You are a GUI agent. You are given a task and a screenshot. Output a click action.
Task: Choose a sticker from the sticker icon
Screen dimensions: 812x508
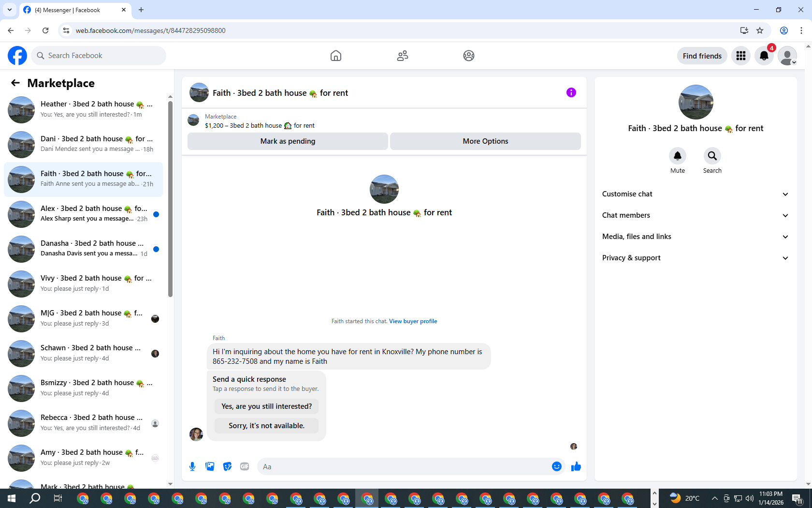(x=227, y=466)
